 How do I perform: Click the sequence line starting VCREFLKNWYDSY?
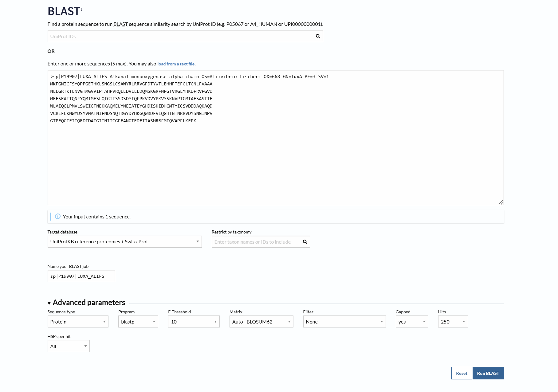tap(131, 113)
